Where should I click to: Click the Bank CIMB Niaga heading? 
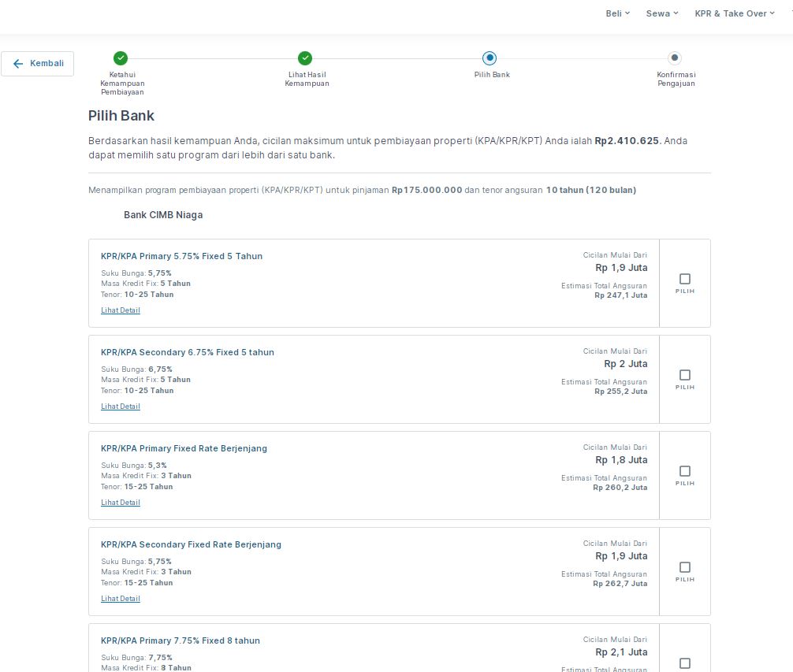163,215
